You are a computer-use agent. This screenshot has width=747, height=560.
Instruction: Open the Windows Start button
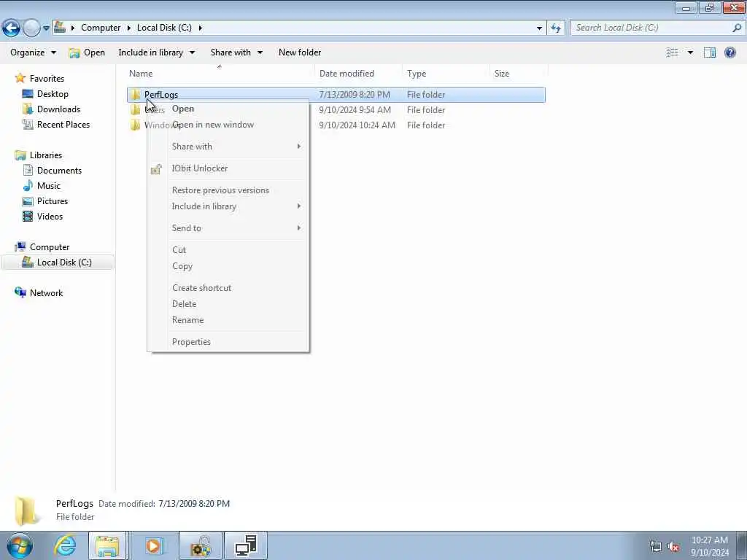(20, 545)
